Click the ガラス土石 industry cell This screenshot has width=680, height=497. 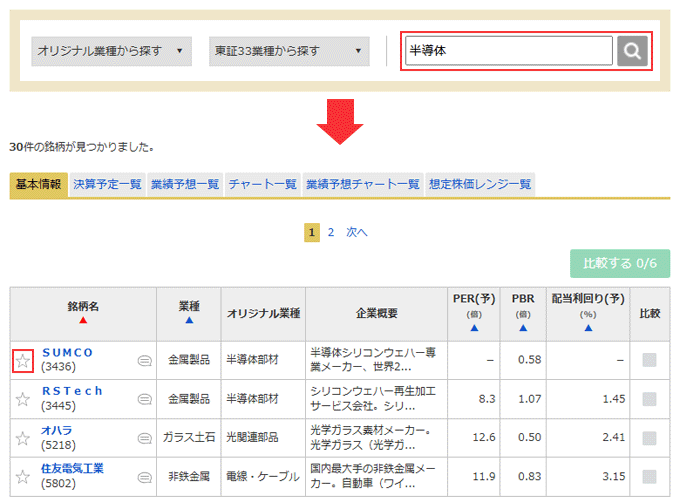click(x=189, y=437)
